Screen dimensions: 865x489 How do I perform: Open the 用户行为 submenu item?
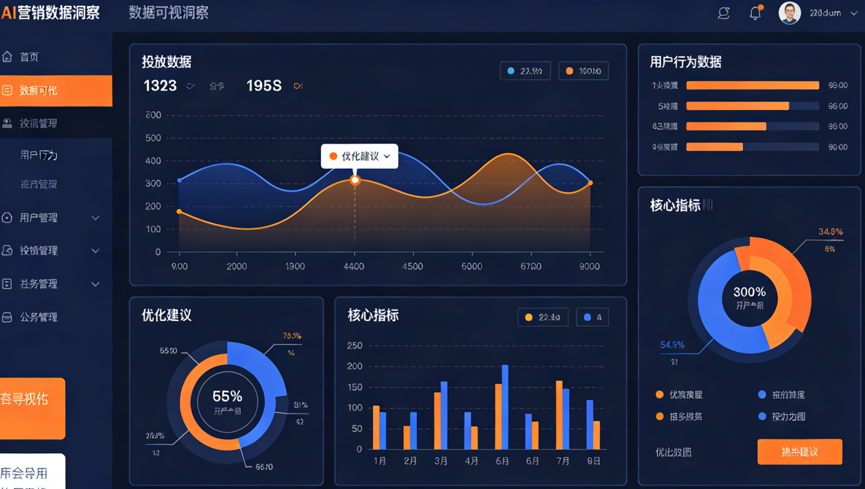click(x=39, y=155)
